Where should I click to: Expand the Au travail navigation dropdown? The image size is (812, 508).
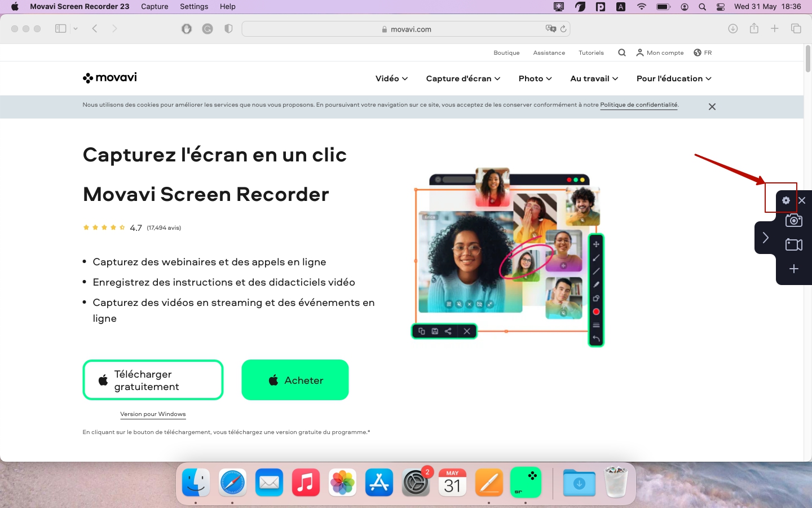point(594,78)
